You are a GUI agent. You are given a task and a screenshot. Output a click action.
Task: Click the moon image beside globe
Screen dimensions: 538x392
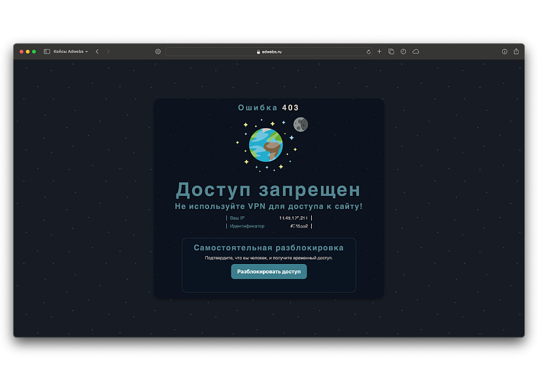301,124
